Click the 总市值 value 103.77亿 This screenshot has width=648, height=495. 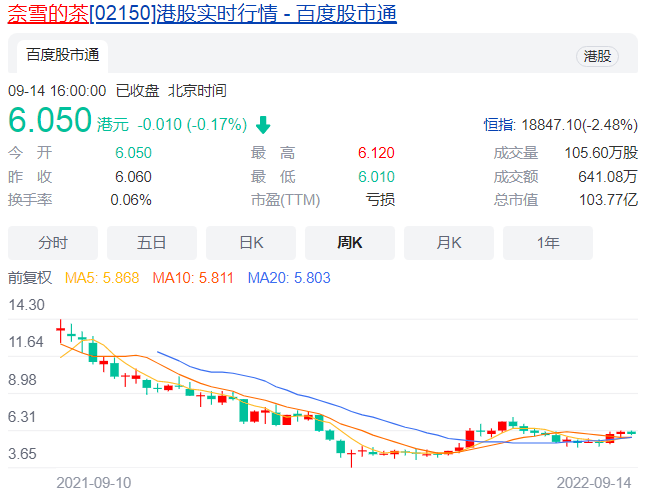[608, 200]
